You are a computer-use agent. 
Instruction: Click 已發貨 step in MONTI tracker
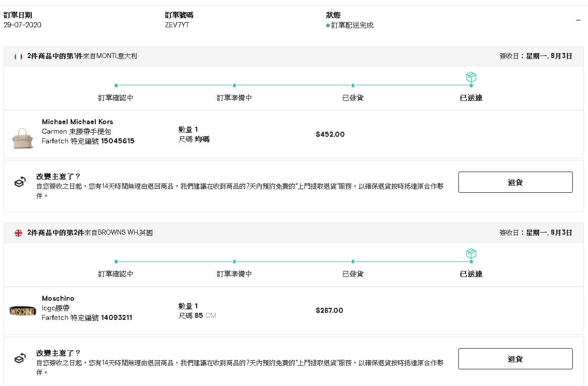pyautogui.click(x=353, y=97)
